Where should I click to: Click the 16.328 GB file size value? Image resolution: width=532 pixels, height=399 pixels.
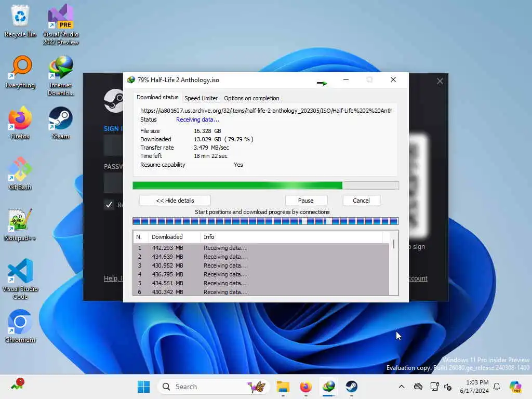click(x=207, y=131)
